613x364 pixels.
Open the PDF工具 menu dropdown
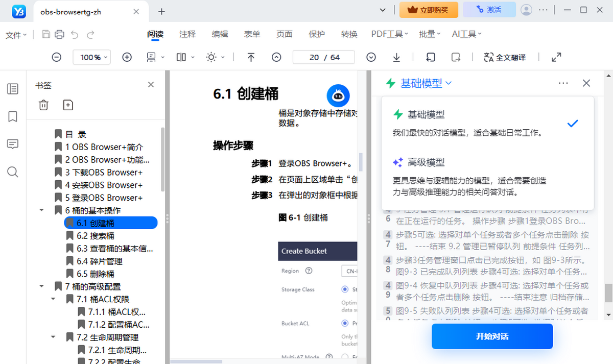390,34
